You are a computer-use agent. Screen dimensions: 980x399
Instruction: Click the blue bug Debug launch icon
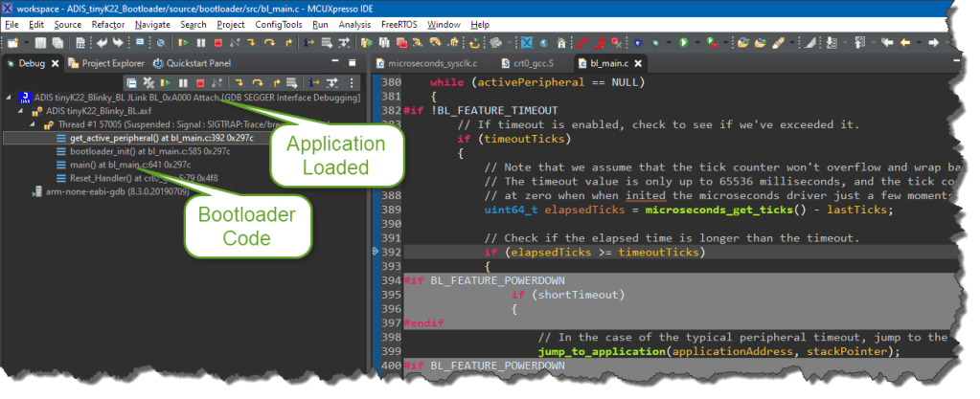(637, 42)
